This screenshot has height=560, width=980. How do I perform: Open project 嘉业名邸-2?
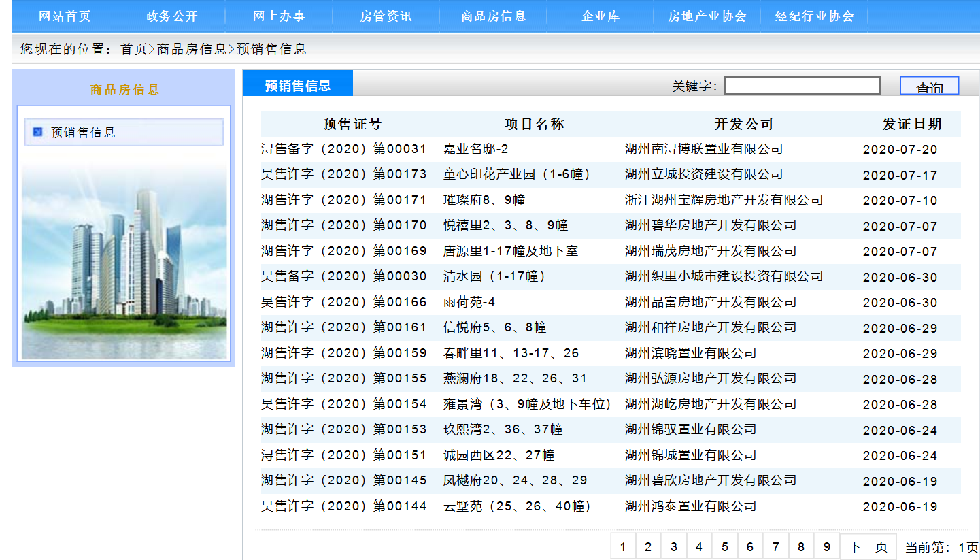pyautogui.click(x=476, y=149)
